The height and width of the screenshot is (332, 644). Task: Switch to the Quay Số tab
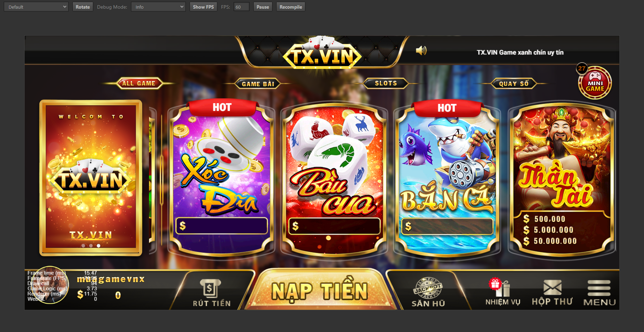click(x=514, y=83)
